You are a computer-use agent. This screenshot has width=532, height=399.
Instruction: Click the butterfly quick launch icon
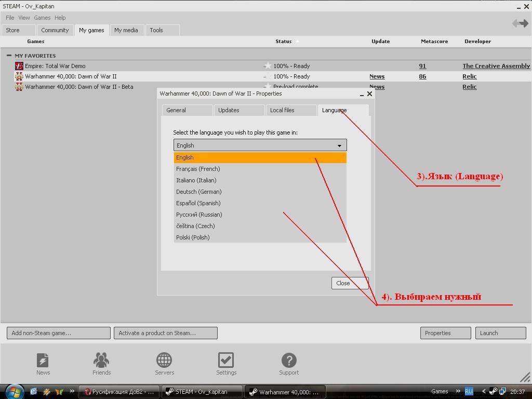(x=59, y=392)
